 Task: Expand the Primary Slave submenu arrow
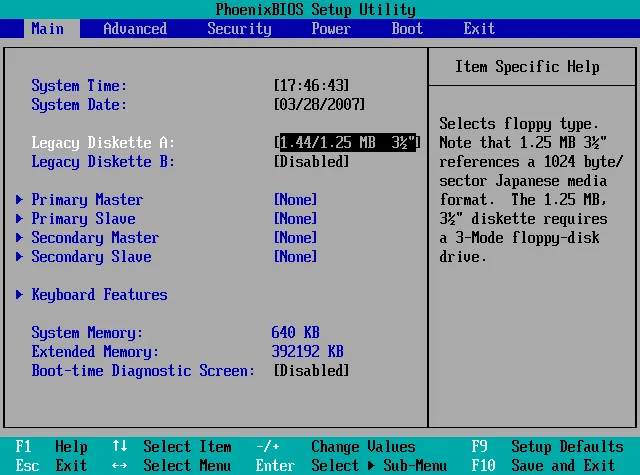tap(20, 219)
